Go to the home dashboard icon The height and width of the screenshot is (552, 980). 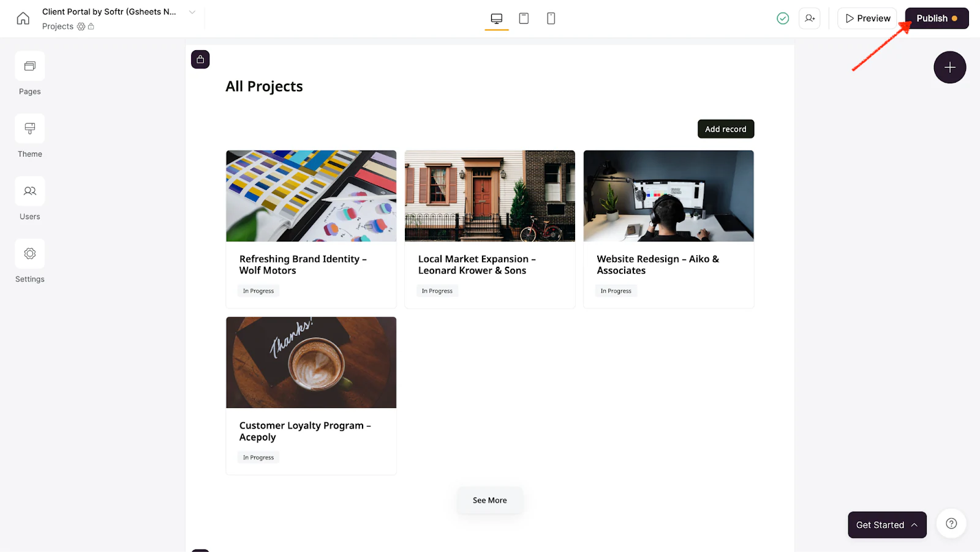point(23,18)
